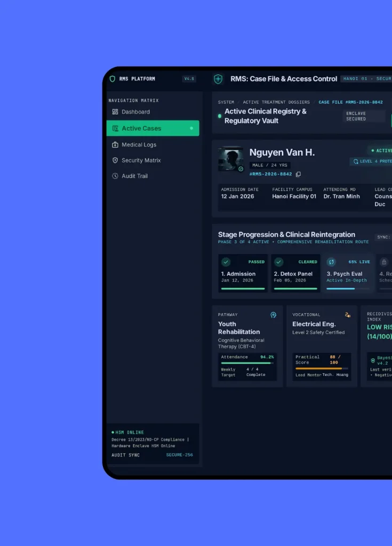392x546 pixels.
Task: Click the SECURE-256 audit sync value
Action: 179,455
